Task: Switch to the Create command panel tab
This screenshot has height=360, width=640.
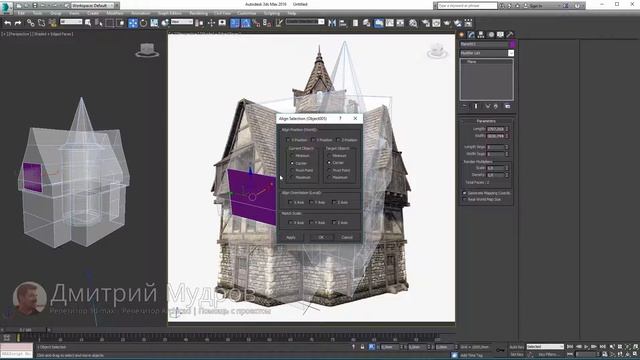Action: [x=462, y=35]
